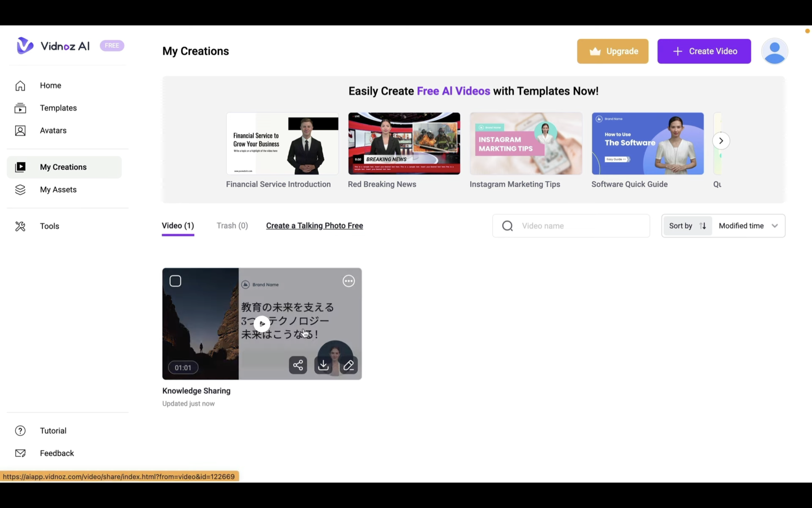Go to Home in sidebar
Screen dimensions: 812x508
pyautogui.click(x=50, y=86)
